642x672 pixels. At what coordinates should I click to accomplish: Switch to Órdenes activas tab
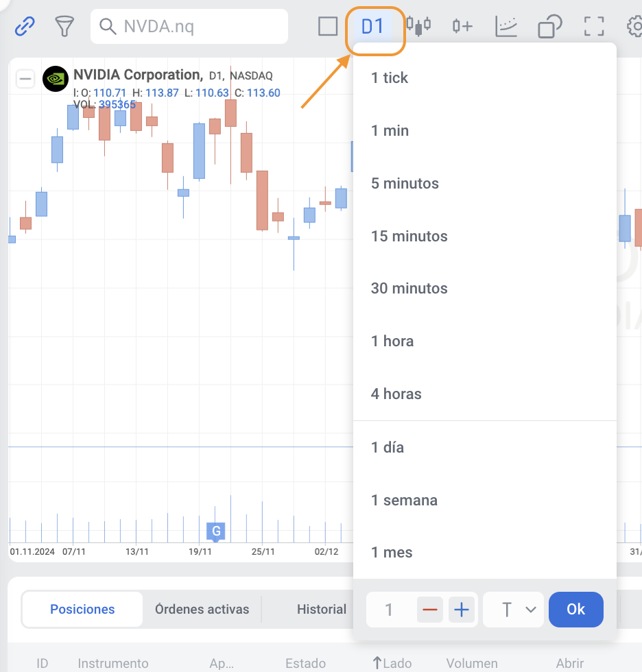[202, 610]
